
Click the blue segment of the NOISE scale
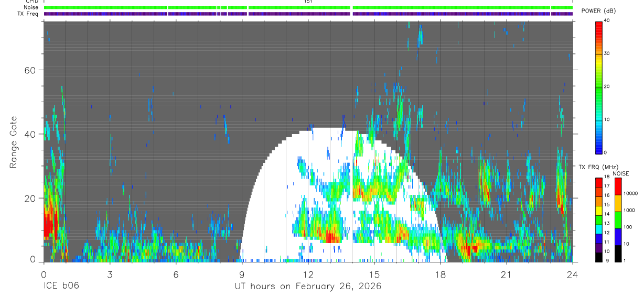tap(618, 237)
